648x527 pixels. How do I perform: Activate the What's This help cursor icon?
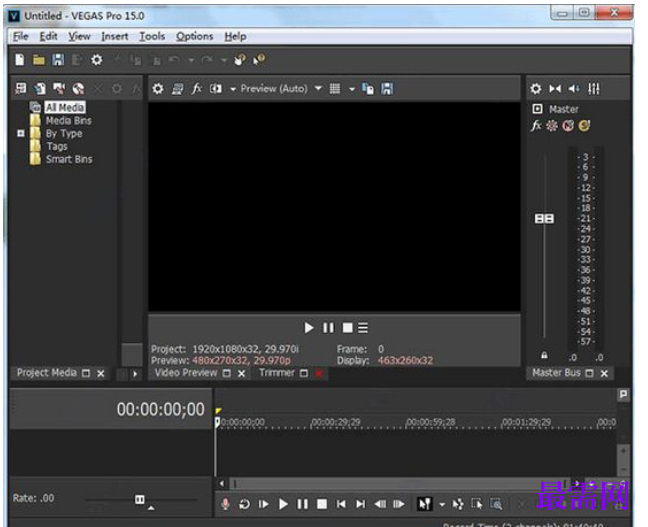coord(260,60)
